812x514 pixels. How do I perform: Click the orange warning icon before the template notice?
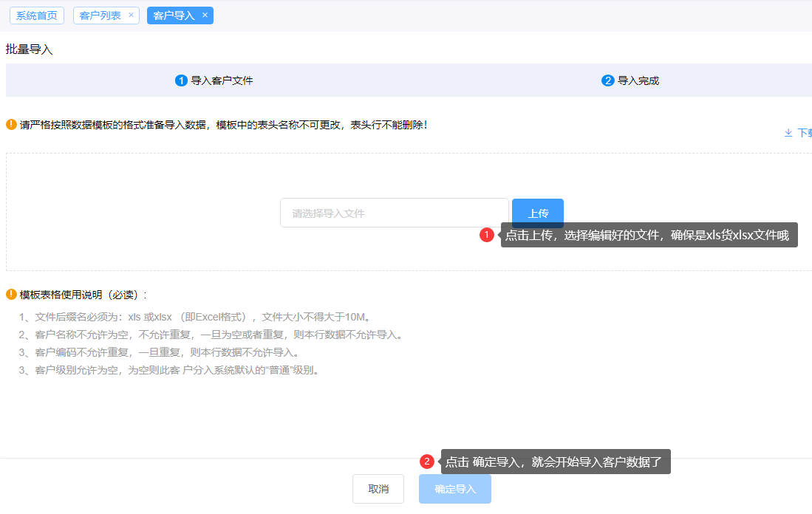[x=10, y=124]
